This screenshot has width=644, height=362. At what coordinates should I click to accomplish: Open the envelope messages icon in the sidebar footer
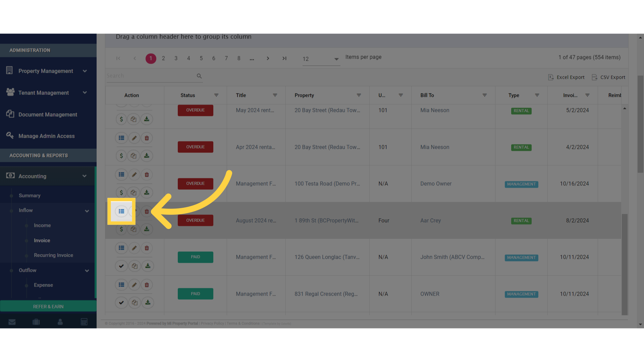pyautogui.click(x=12, y=322)
